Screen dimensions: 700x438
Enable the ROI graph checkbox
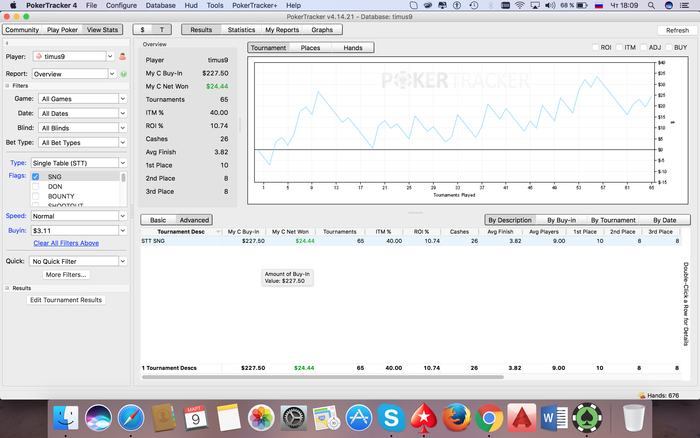point(595,47)
